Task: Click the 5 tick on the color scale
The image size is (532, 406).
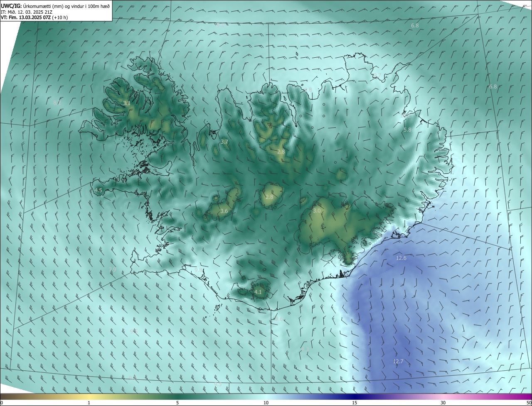Action: (177, 403)
